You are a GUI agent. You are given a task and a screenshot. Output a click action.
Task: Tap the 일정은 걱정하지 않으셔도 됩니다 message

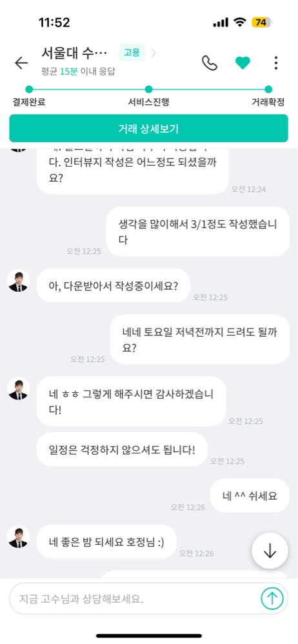point(122,450)
